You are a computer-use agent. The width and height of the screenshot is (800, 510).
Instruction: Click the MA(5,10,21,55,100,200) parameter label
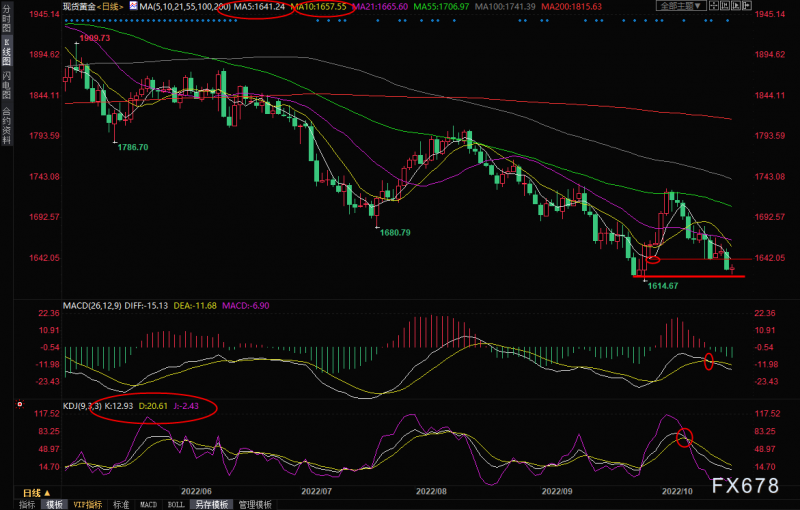pyautogui.click(x=185, y=7)
